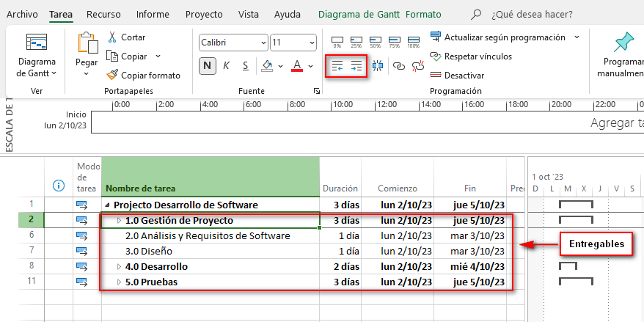Click the indent task icon
This screenshot has width=644, height=322.
tap(356, 66)
